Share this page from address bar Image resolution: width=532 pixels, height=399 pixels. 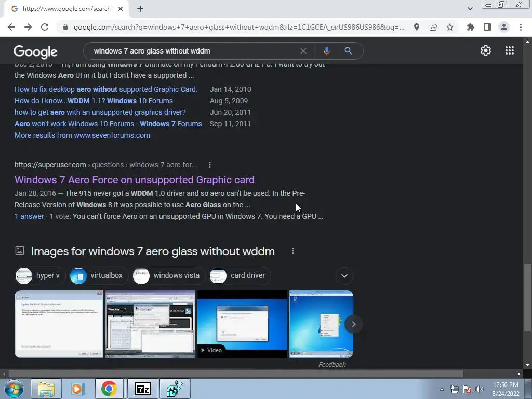click(x=433, y=27)
